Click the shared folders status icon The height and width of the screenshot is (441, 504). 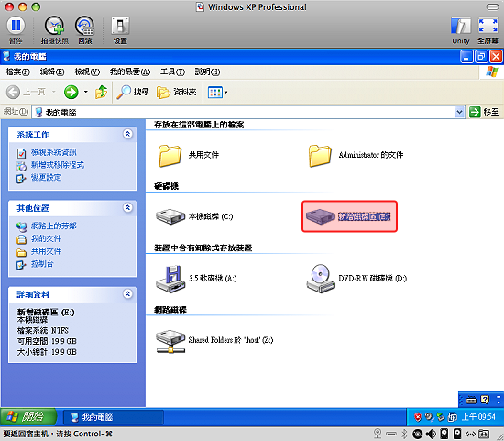point(484,434)
